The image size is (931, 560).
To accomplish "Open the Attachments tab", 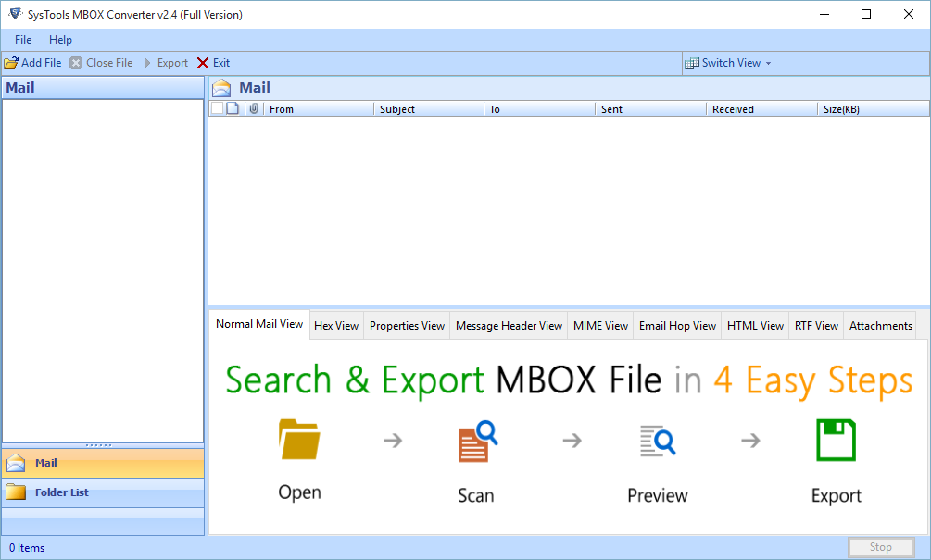I will click(x=880, y=325).
